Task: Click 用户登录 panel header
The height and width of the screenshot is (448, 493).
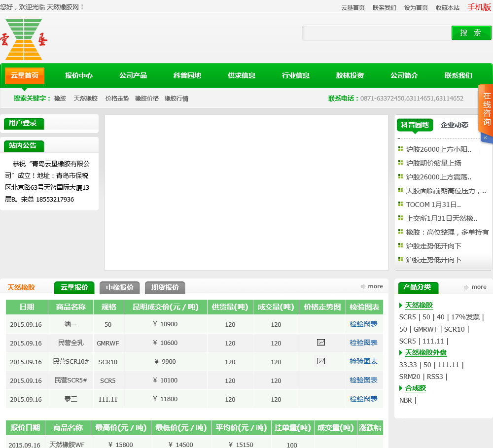Action: 24,123
